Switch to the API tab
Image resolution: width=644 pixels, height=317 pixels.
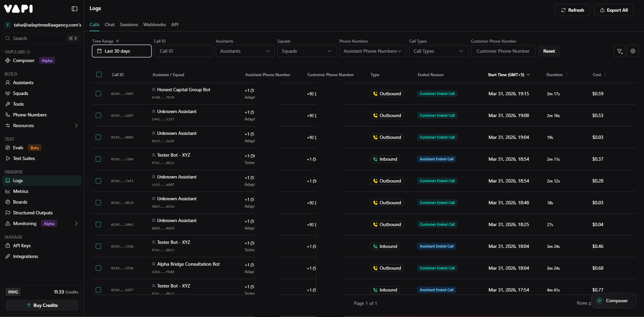(x=175, y=24)
